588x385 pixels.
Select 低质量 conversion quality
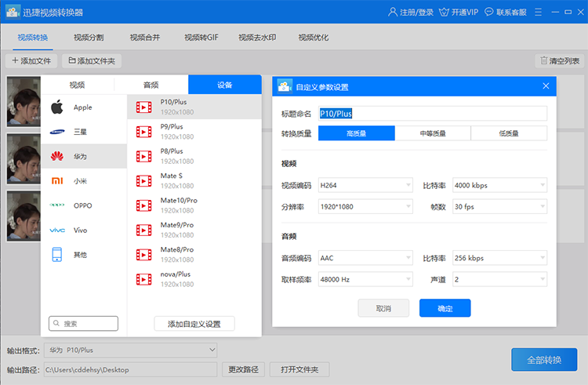tap(509, 133)
